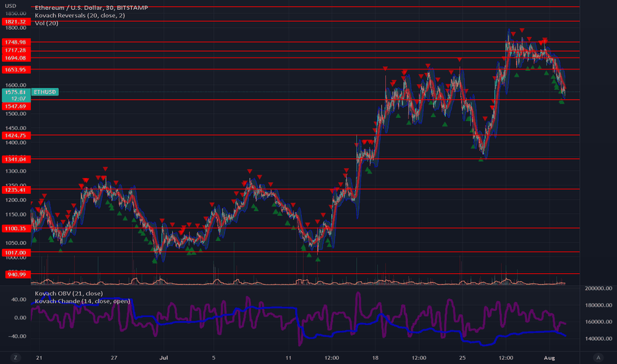617x364 pixels.
Task: Click the Kovach Reversals (20, close, 2) legend
Action: point(79,15)
